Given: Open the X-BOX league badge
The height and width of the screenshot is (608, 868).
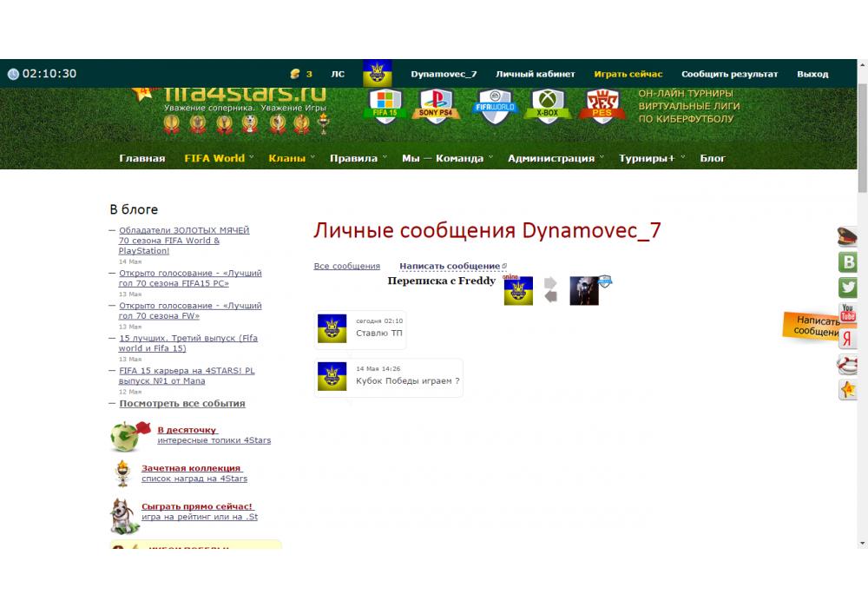Looking at the screenshot, I should [547, 107].
